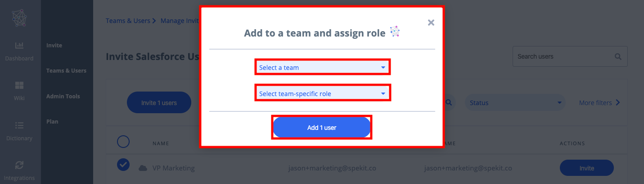Go to Teams & Users sidebar menu

point(66,71)
